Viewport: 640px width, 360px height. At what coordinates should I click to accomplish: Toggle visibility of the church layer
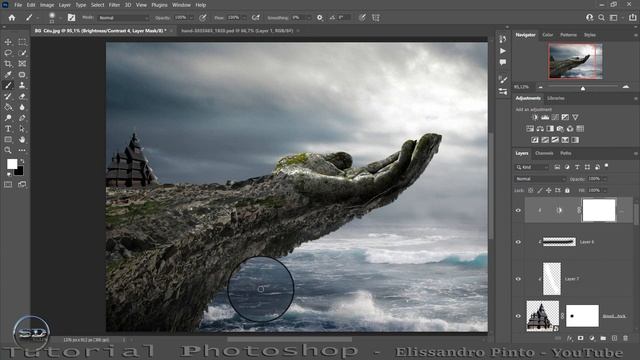(x=518, y=316)
